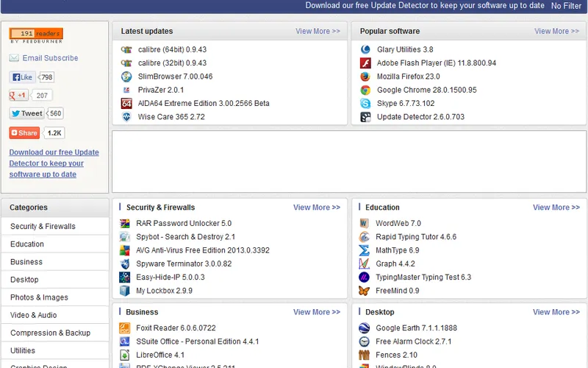588x368 pixels.
Task: Click the Free Alarm Clock icon
Action: 364,342
